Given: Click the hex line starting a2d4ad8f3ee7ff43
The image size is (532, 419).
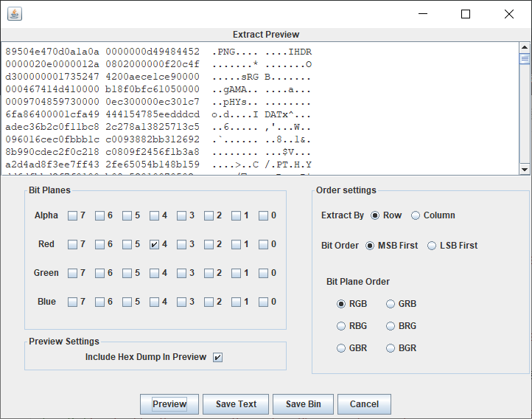Looking at the screenshot, I should (x=158, y=165).
